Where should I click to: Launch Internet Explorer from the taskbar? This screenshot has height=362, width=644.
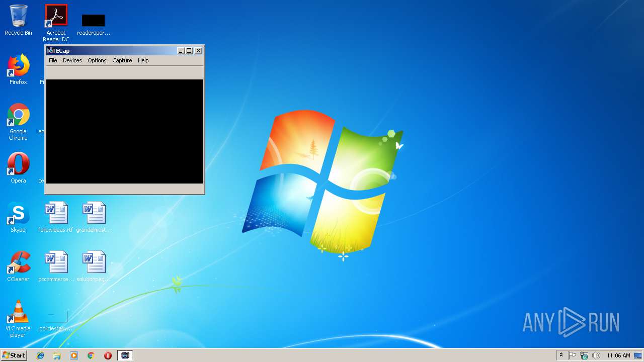40,355
